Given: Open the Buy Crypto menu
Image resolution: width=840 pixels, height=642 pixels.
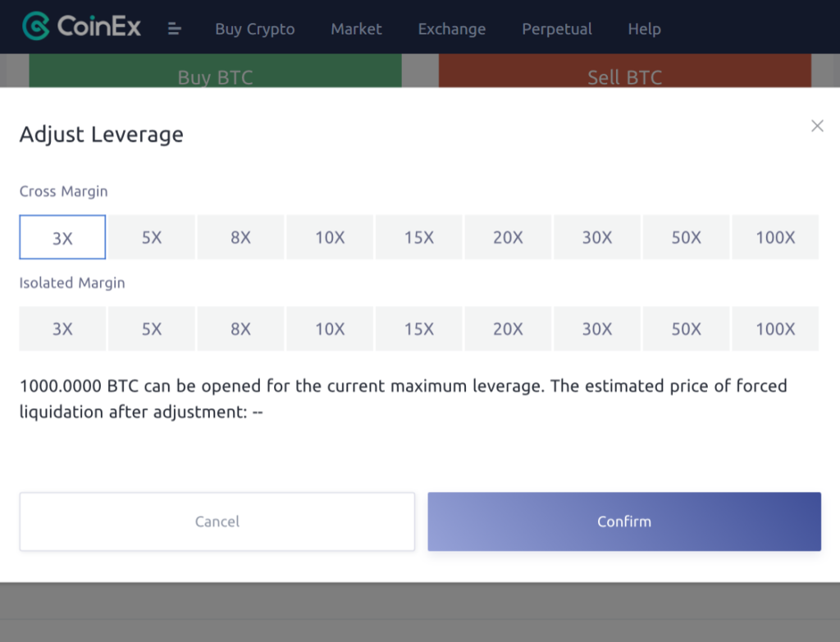Looking at the screenshot, I should [255, 29].
